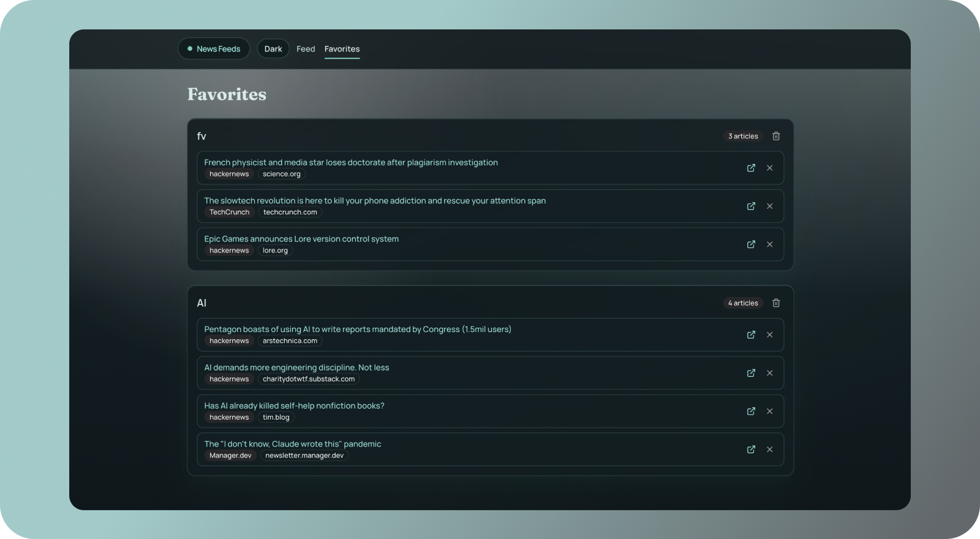Viewport: 980px width, 539px height.
Task: Click the News Feeds logo button
Action: click(x=214, y=49)
